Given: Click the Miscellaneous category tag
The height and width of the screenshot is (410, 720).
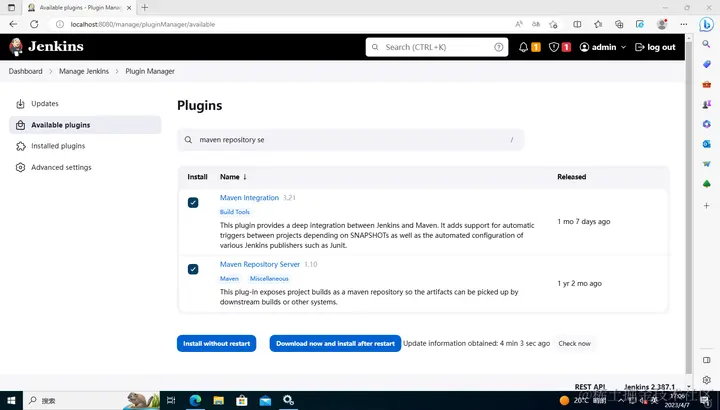Looking at the screenshot, I should 269,279.
